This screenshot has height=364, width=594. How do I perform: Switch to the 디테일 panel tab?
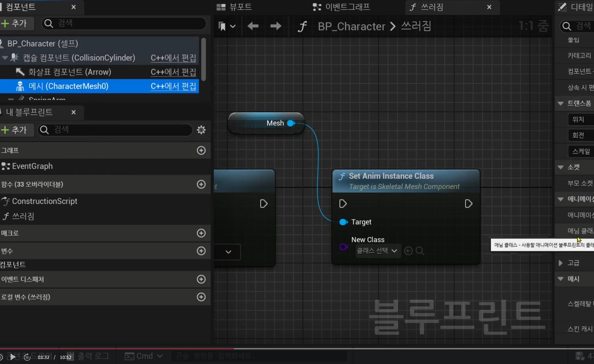(575, 7)
